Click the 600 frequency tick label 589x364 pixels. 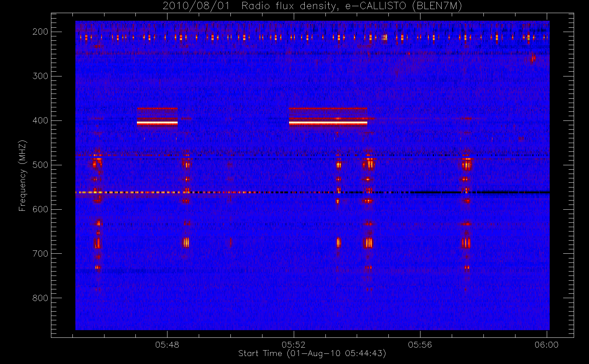[x=40, y=209]
